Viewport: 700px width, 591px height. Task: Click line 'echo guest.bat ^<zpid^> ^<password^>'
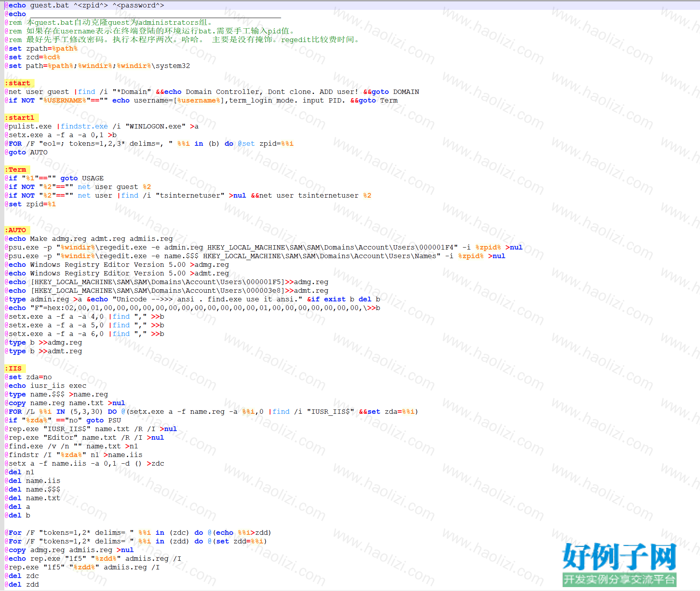(x=84, y=5)
